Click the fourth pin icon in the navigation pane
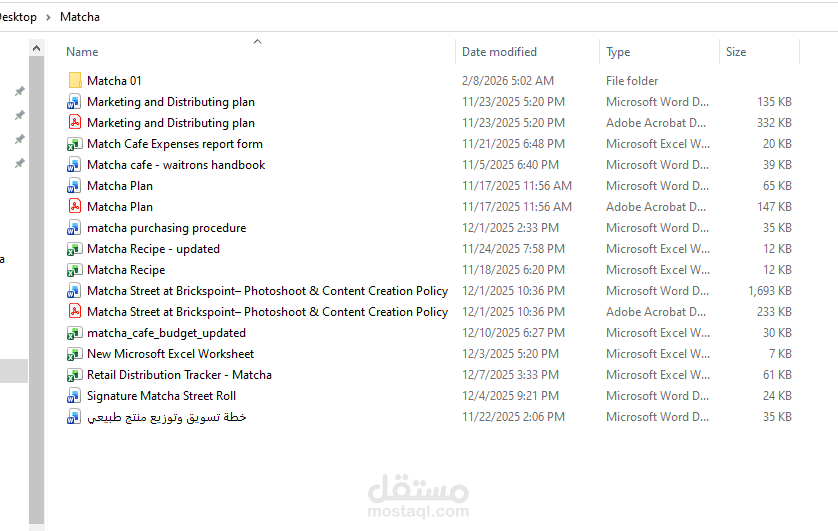This screenshot has width=838, height=531. 20,163
